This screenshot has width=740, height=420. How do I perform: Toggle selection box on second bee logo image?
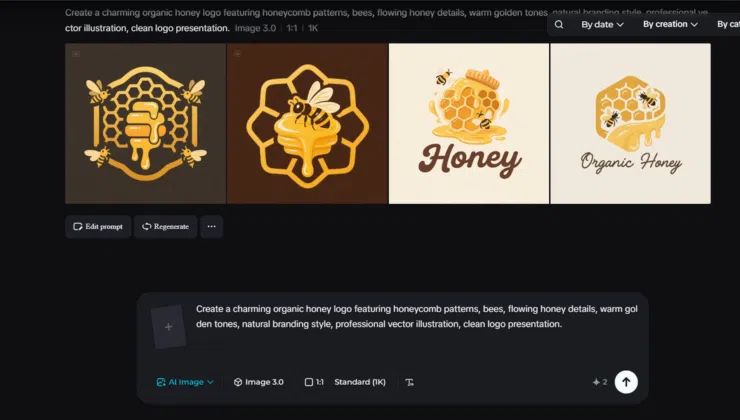pyautogui.click(x=237, y=54)
